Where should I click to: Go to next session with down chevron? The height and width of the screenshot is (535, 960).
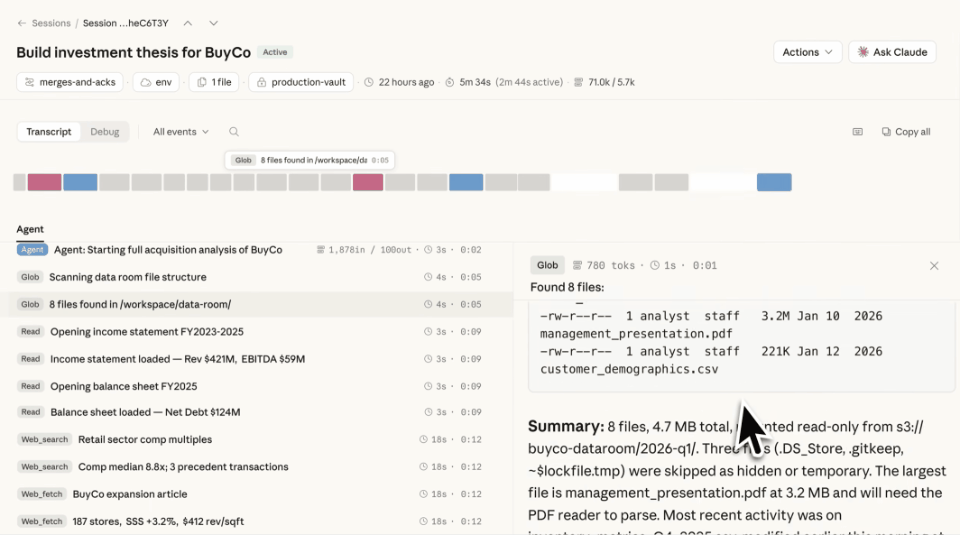tap(213, 23)
